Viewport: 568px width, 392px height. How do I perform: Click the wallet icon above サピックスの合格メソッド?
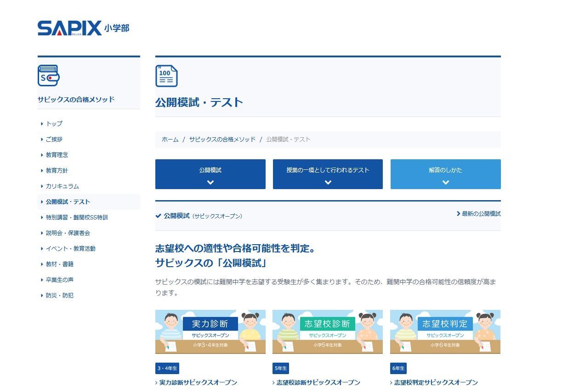(x=48, y=75)
